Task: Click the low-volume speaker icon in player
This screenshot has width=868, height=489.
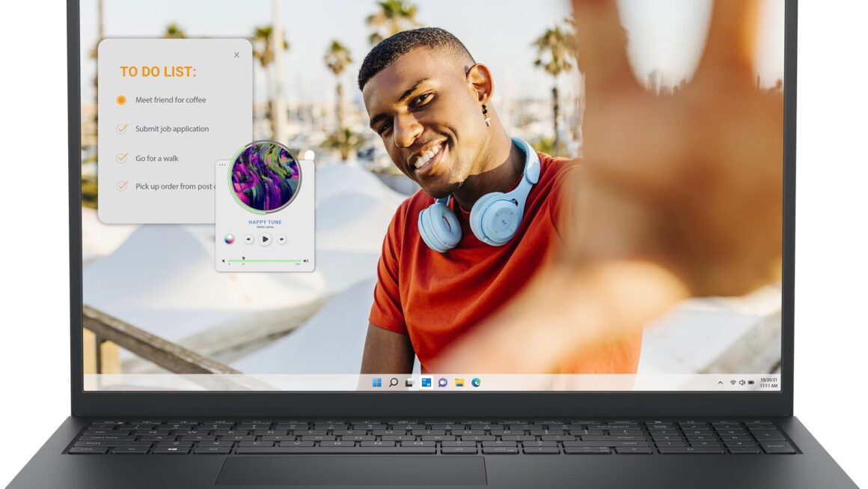Action: (x=223, y=261)
